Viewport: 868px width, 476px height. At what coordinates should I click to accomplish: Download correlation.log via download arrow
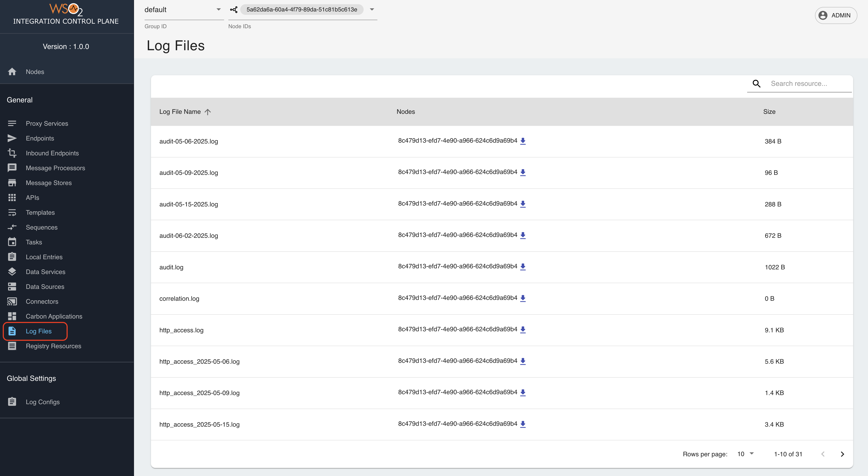pos(523,298)
